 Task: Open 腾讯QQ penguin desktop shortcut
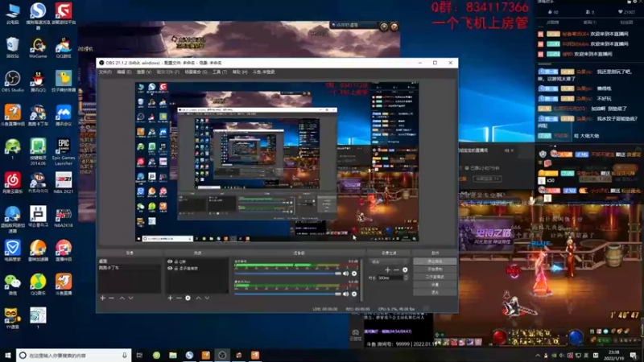click(38, 81)
